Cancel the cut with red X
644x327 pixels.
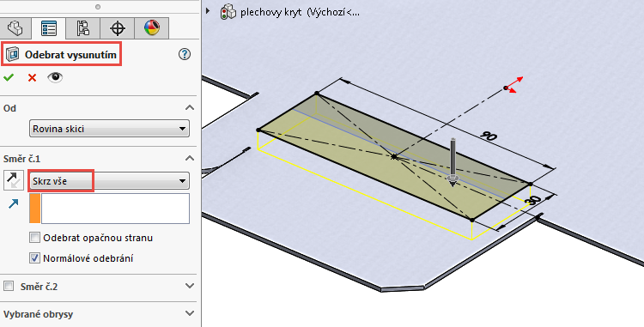32,77
